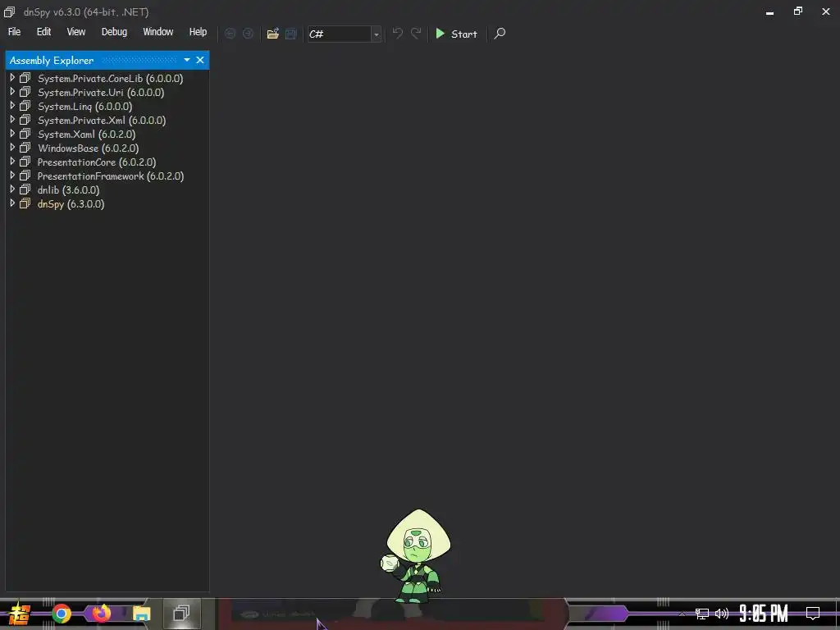Expand the System.Linq node

point(12,106)
